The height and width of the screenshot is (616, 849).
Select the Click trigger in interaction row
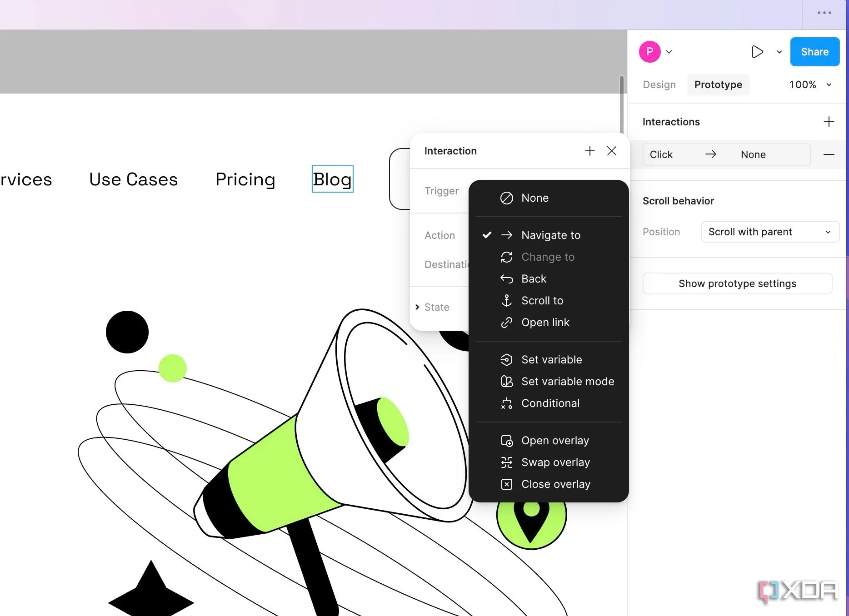click(661, 154)
